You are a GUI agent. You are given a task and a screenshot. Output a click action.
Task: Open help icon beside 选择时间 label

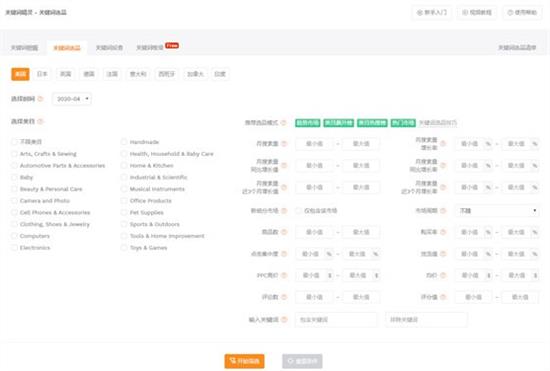pos(40,99)
